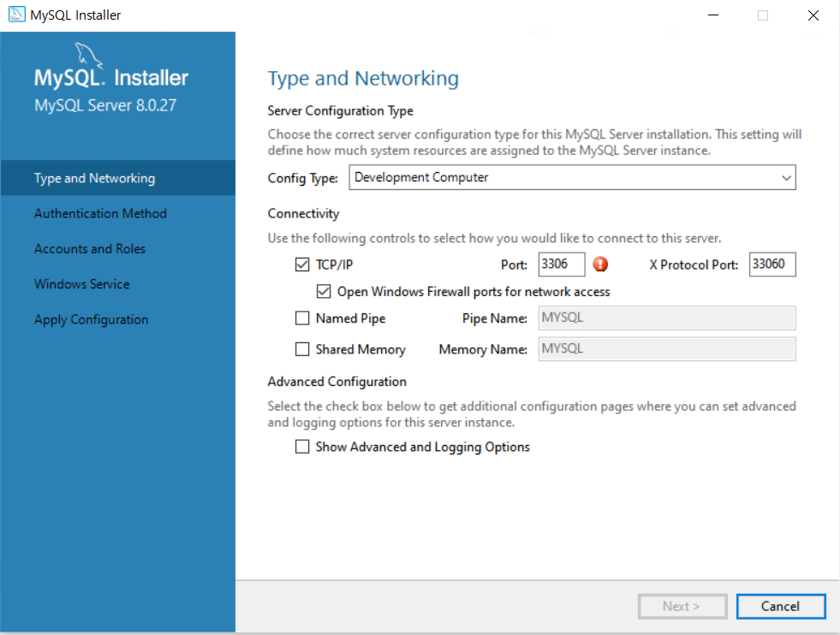Click the Type and Networking heading

click(363, 79)
